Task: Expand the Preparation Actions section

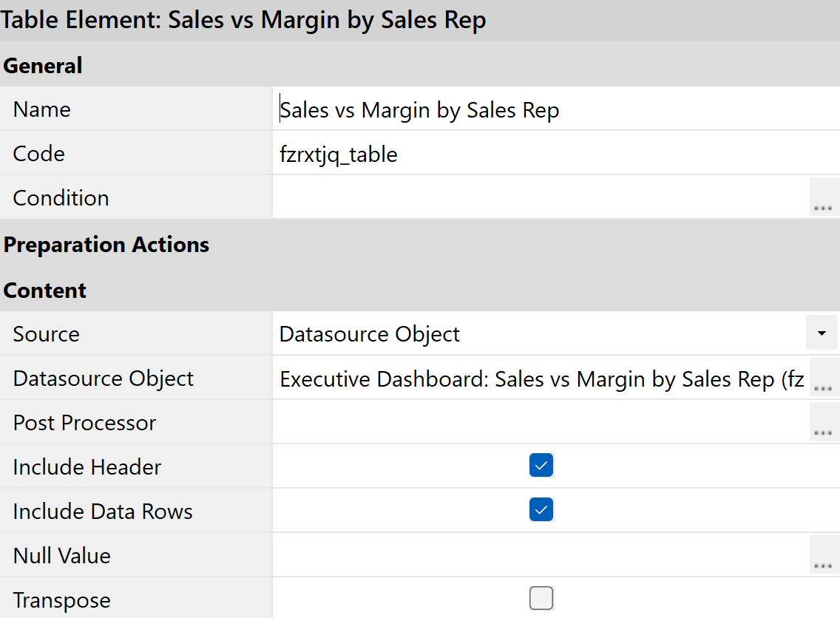Action: (106, 245)
